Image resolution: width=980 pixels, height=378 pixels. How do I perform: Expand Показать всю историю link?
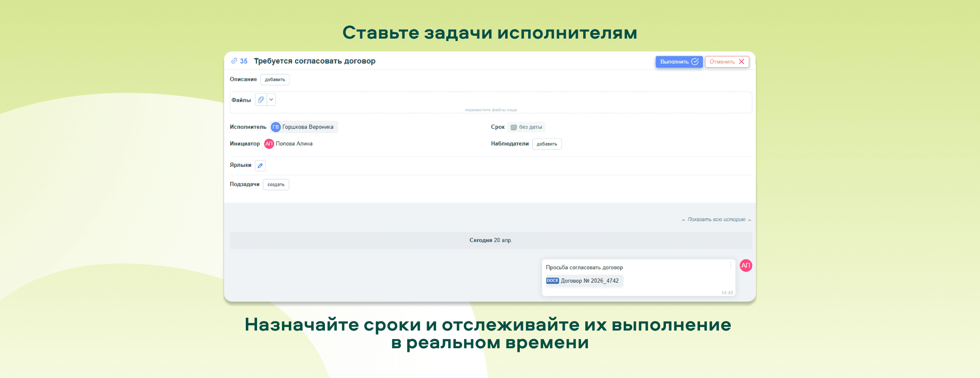coord(716,220)
